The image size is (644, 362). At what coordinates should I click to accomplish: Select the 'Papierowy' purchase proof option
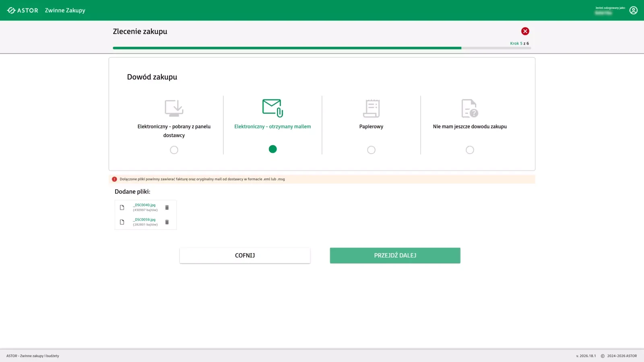point(371,150)
